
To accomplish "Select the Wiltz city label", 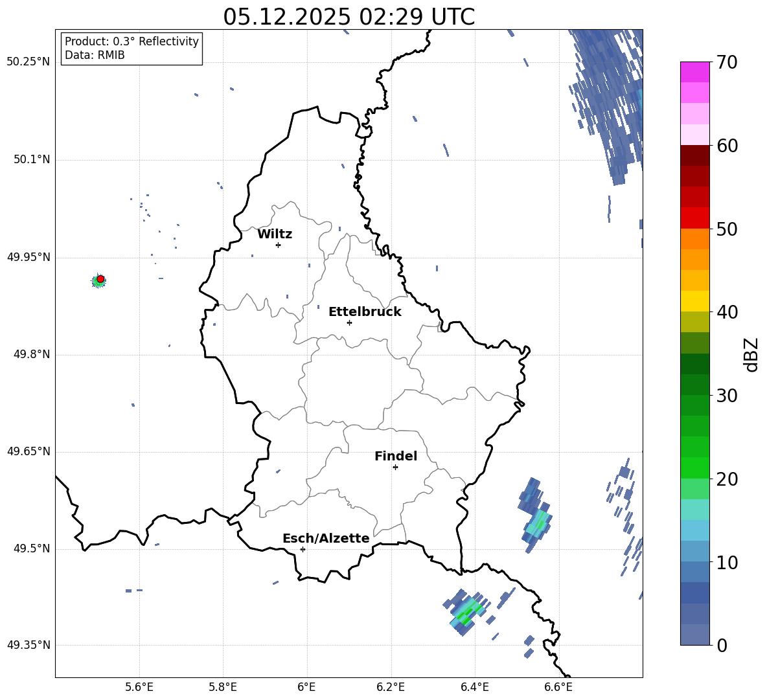I will [x=275, y=234].
